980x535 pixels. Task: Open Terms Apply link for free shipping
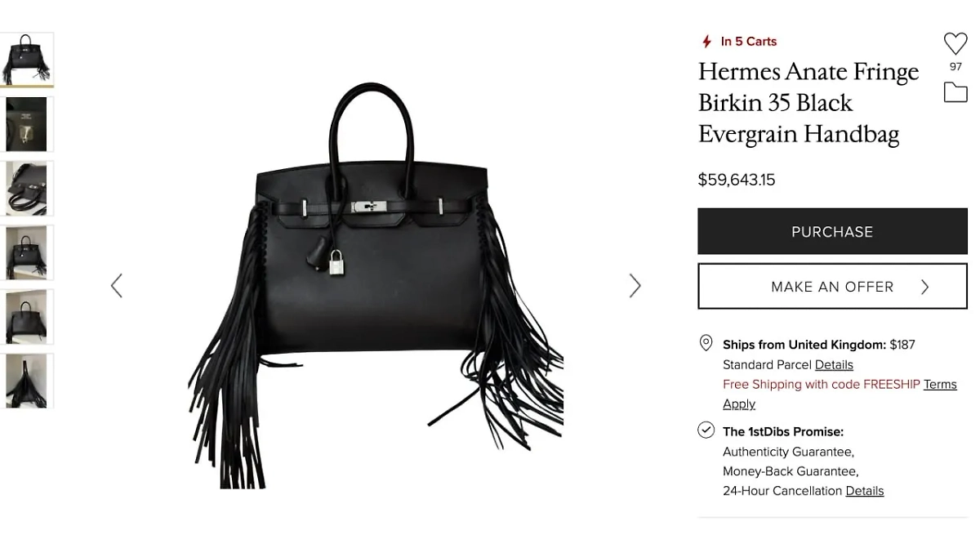pos(840,394)
